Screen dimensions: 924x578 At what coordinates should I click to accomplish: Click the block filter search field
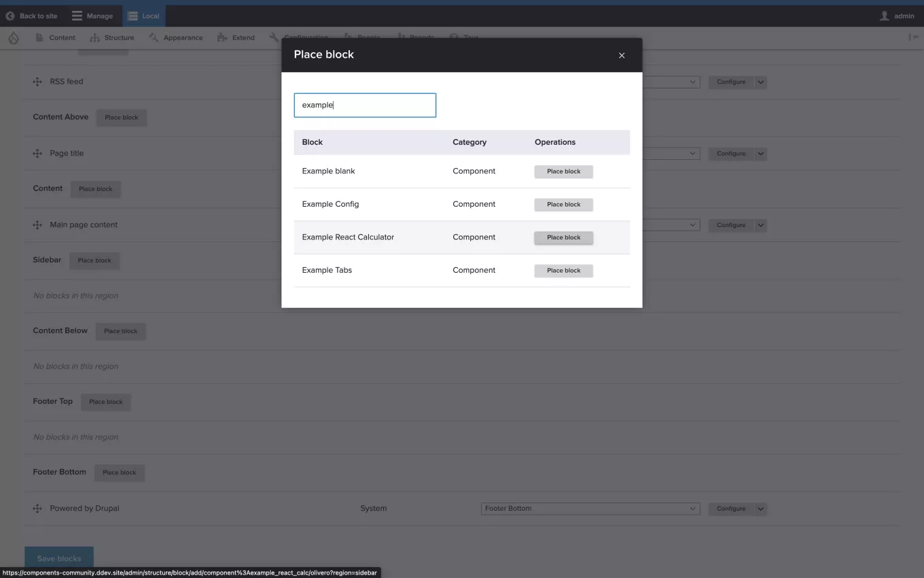pos(365,105)
